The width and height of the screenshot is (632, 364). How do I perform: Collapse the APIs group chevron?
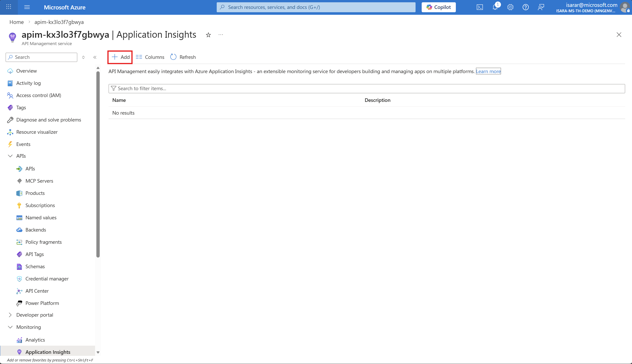(x=10, y=156)
